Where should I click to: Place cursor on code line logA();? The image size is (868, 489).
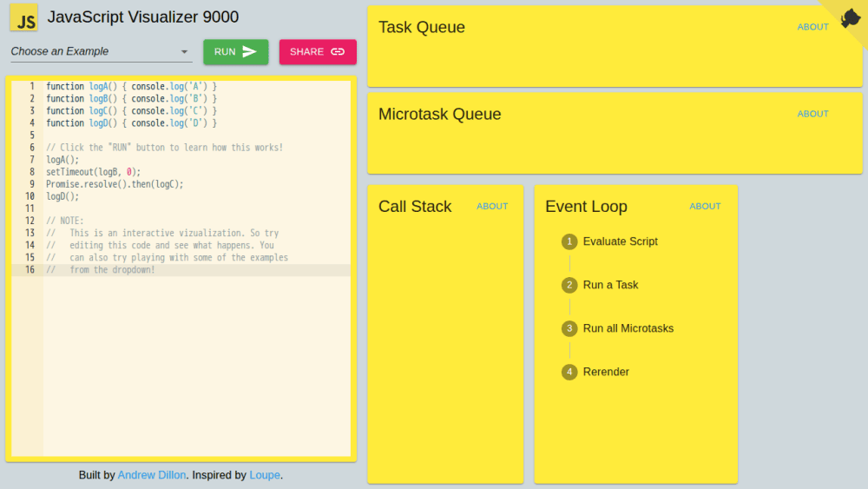pos(62,160)
